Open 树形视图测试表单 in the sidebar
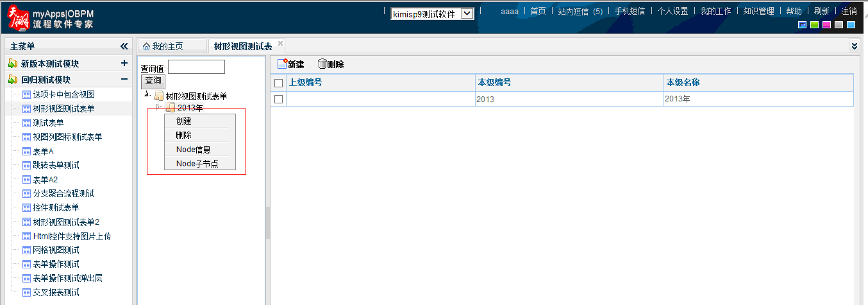The height and width of the screenshot is (305, 868). pos(63,109)
